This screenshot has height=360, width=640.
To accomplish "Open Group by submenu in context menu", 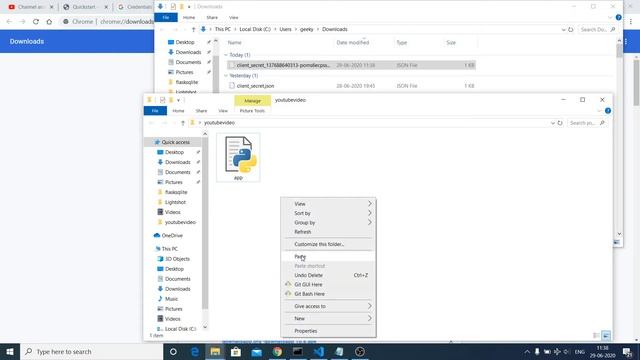I will point(328,222).
